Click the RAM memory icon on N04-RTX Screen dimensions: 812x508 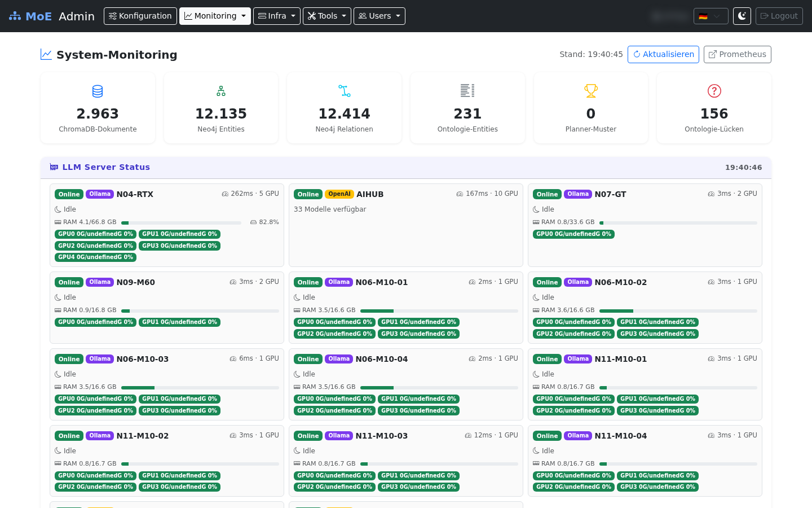pyautogui.click(x=58, y=222)
